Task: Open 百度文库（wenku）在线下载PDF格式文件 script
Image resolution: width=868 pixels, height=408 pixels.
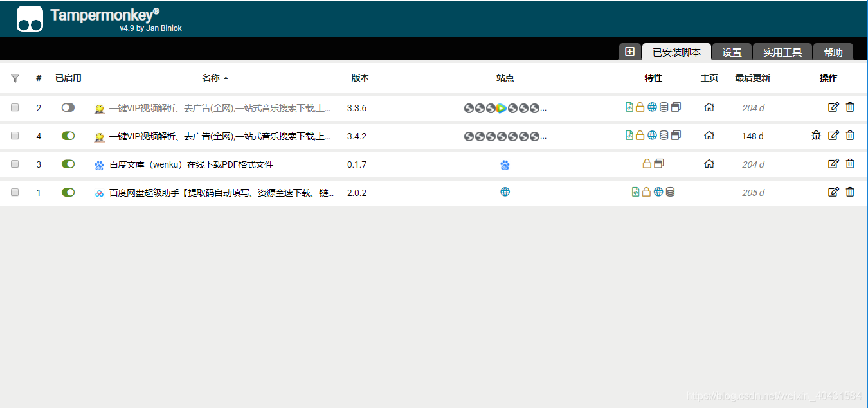Action: click(x=191, y=164)
